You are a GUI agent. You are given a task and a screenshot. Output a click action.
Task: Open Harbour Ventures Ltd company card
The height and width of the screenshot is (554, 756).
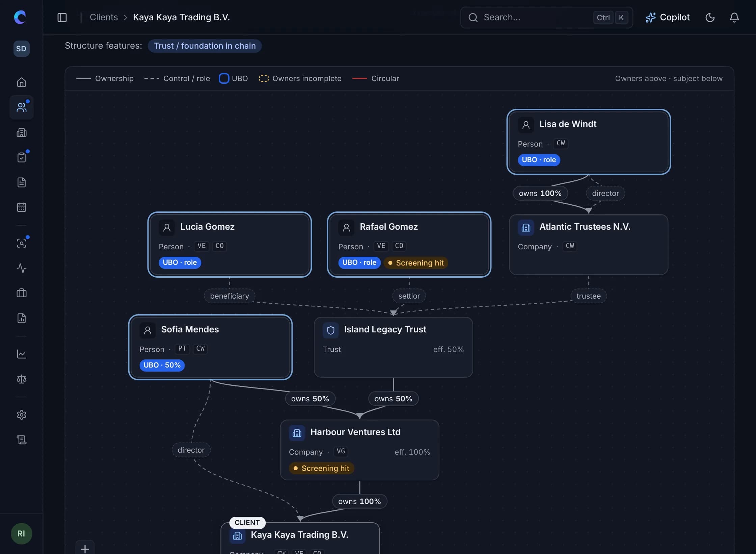click(359, 450)
